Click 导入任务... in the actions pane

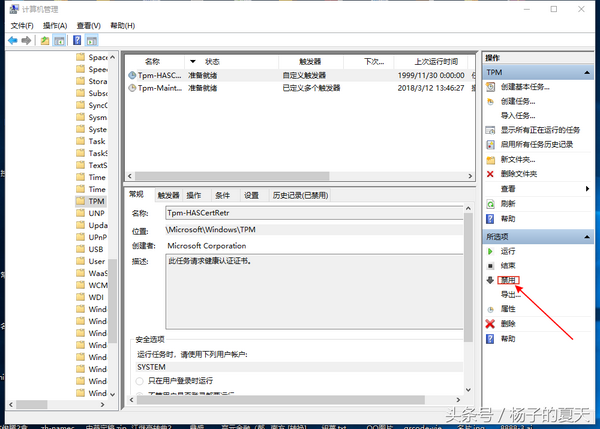coord(516,116)
